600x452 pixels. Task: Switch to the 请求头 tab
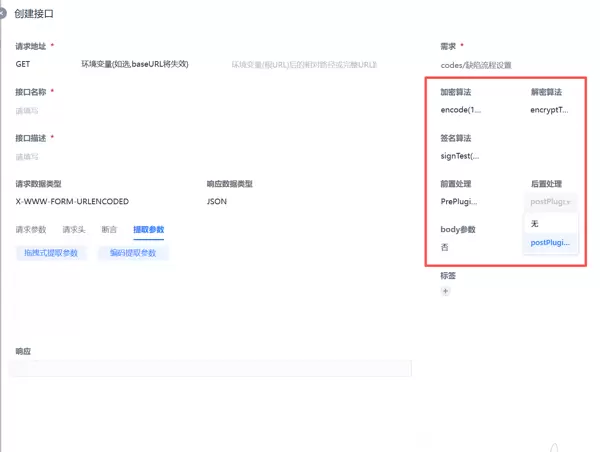point(74,230)
